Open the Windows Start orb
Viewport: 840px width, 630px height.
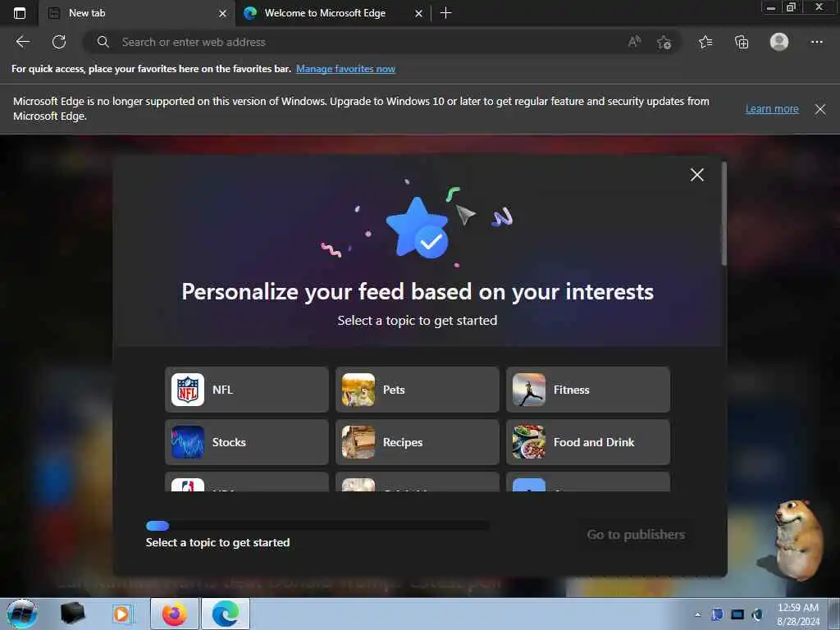point(22,614)
